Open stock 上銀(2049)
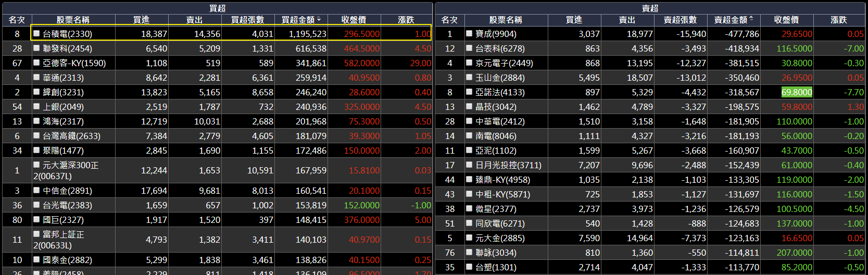868x275 pixels. 63,107
